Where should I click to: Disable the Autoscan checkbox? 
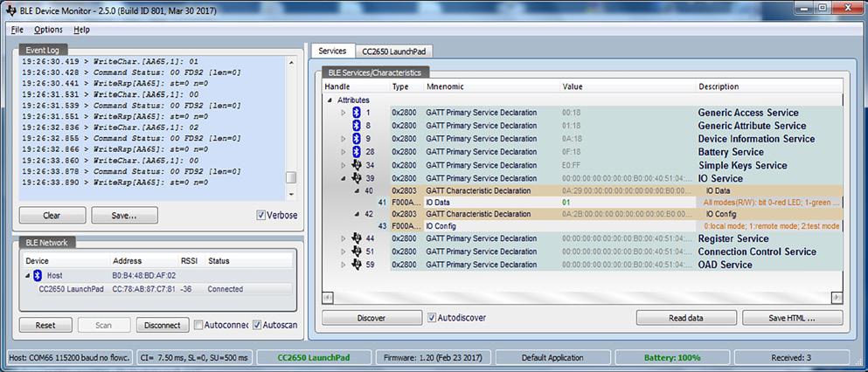pyautogui.click(x=257, y=325)
